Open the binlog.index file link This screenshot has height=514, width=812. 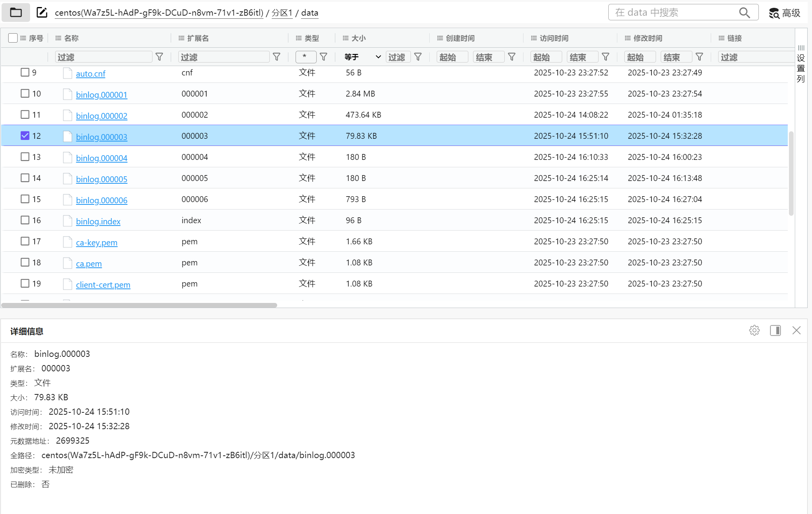point(98,221)
